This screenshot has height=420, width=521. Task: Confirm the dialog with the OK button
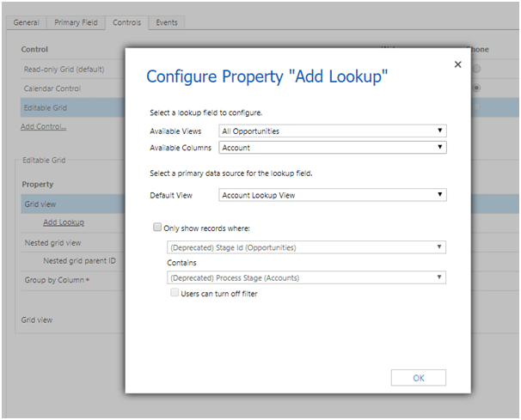pos(419,378)
